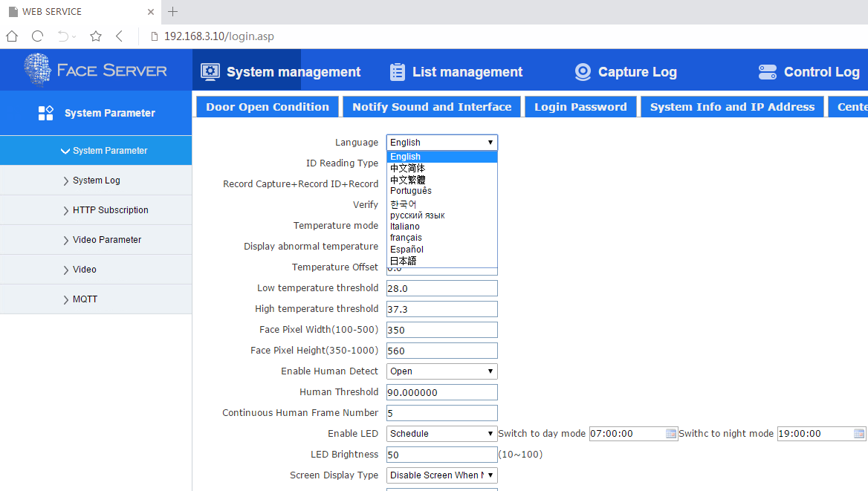The width and height of the screenshot is (868, 491).
Task: Open the Enable Human Detect dropdown
Action: pos(441,371)
